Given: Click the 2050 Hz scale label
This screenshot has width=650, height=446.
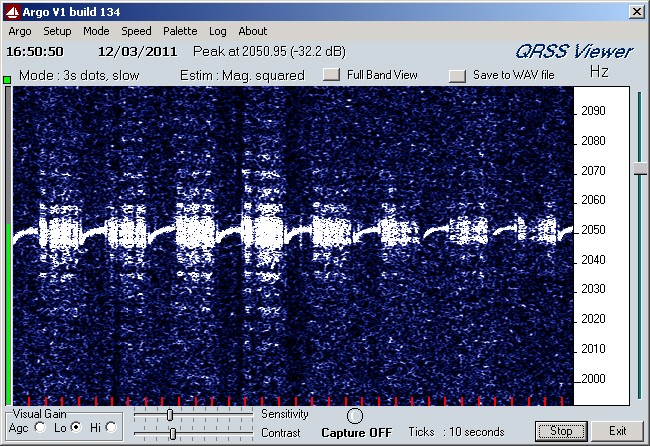Looking at the screenshot, I should [x=593, y=230].
